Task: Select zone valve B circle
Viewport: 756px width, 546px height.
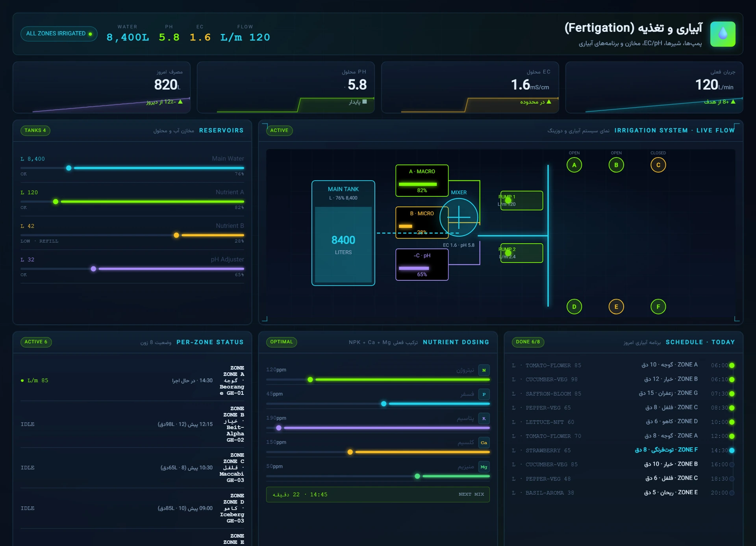Action: coord(616,165)
